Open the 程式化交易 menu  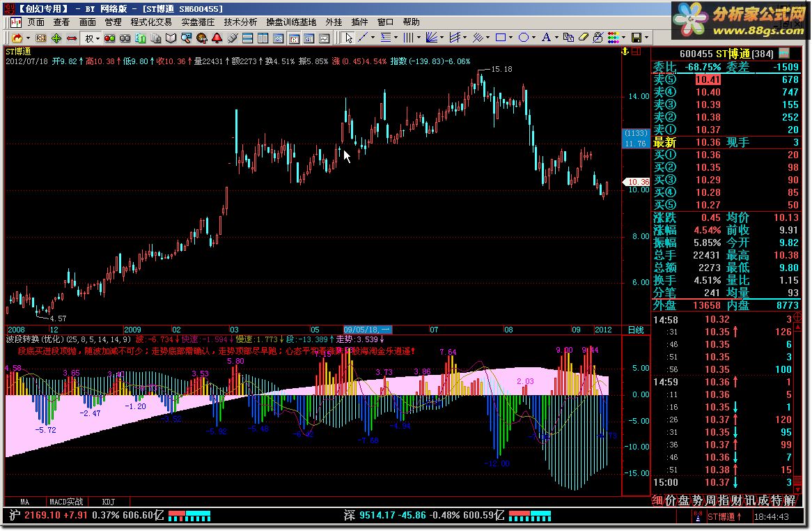(151, 22)
